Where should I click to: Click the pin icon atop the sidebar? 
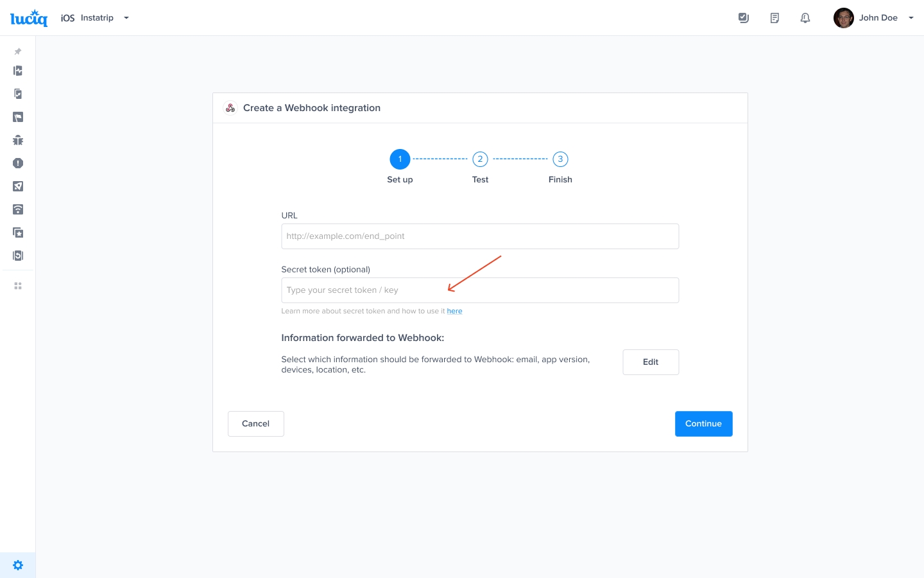tap(18, 51)
